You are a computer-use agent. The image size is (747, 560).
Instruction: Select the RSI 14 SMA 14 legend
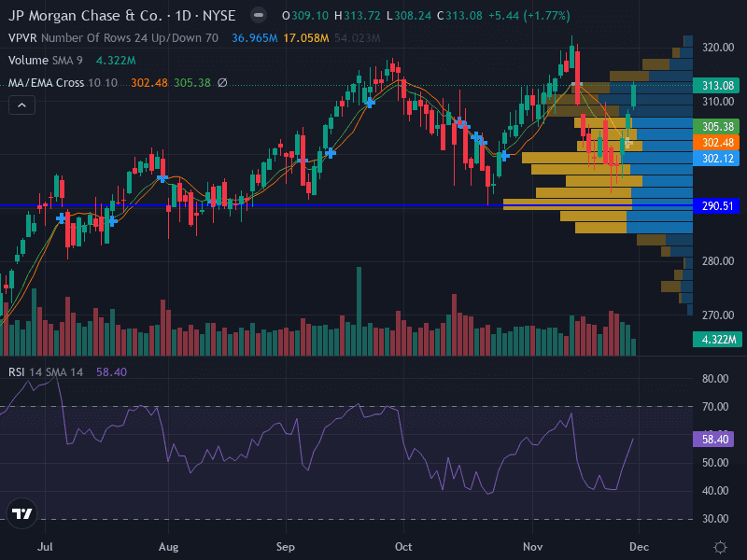pos(46,371)
